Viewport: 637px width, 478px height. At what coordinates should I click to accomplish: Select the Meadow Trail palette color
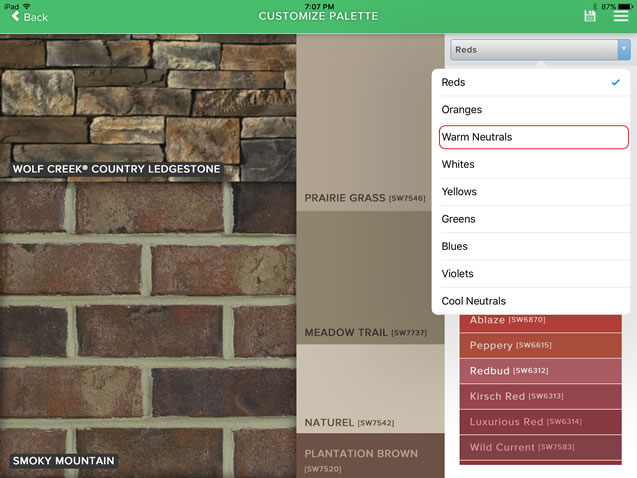370,278
